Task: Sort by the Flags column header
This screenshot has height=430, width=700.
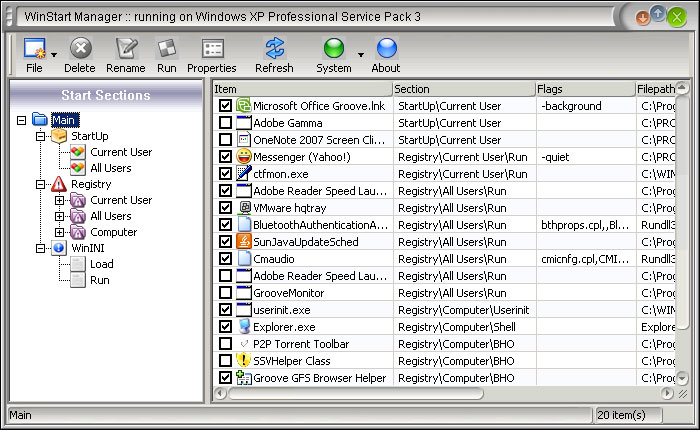Action: coord(586,89)
